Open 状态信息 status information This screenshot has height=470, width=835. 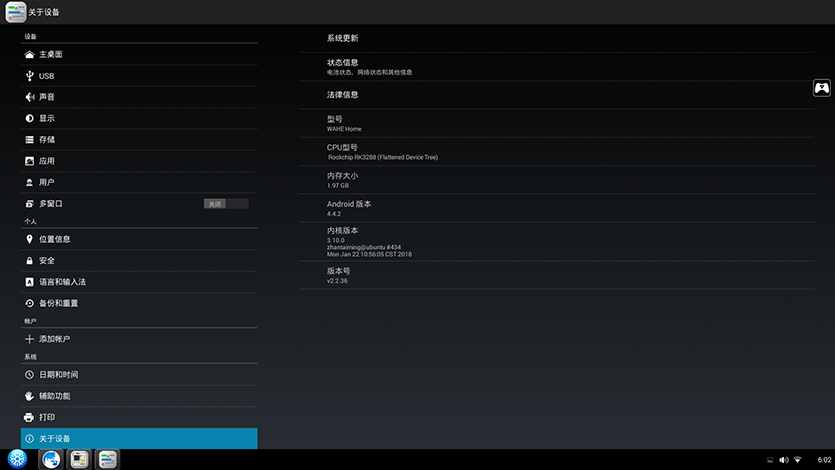point(342,66)
